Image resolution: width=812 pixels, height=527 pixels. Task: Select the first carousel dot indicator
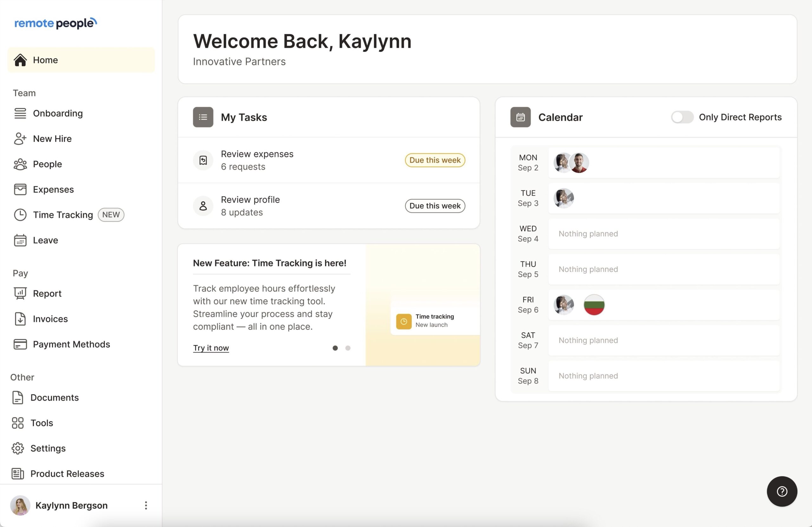(x=335, y=348)
